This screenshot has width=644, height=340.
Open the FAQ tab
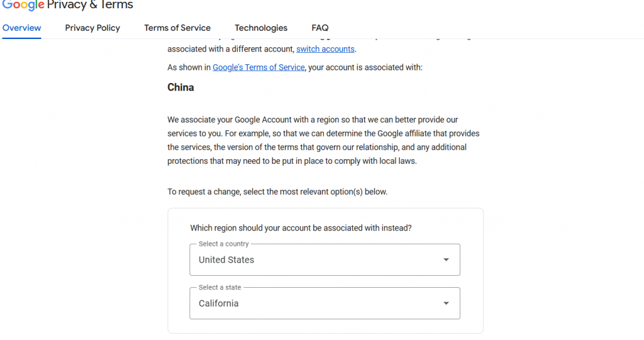[x=320, y=28]
